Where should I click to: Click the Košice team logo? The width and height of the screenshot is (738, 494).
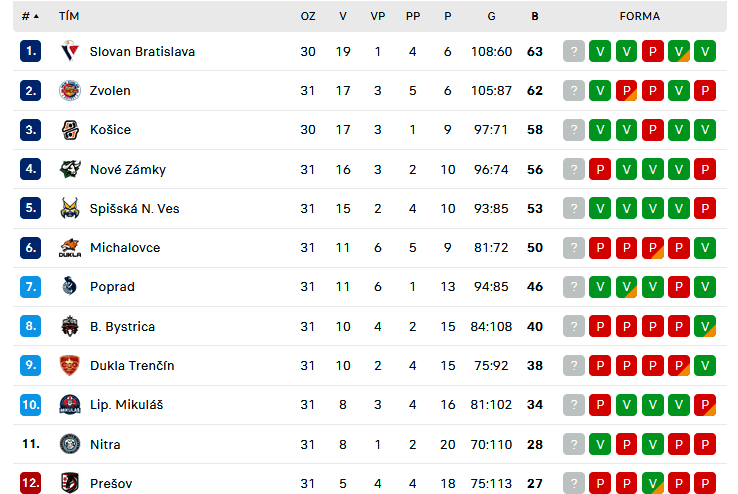(x=70, y=130)
